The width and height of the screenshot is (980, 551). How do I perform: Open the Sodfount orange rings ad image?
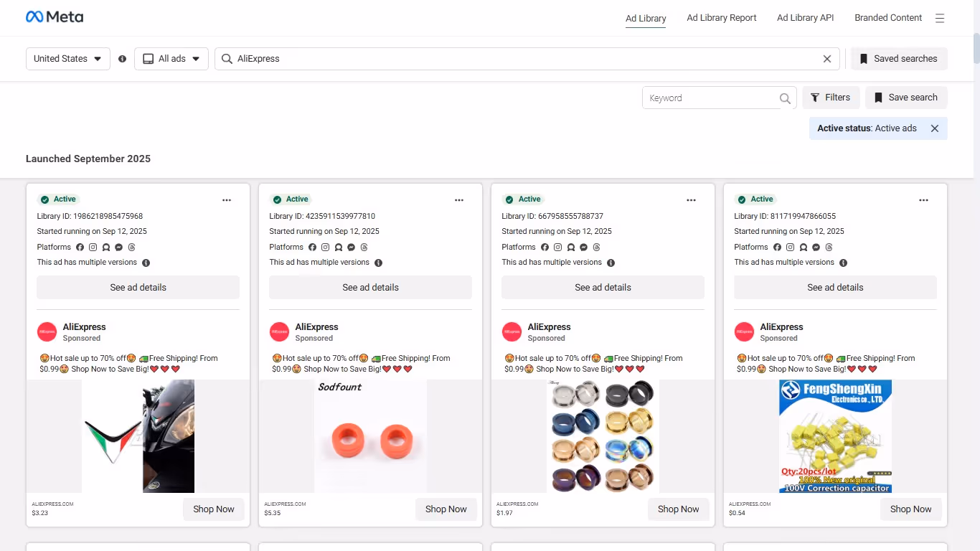[371, 436]
